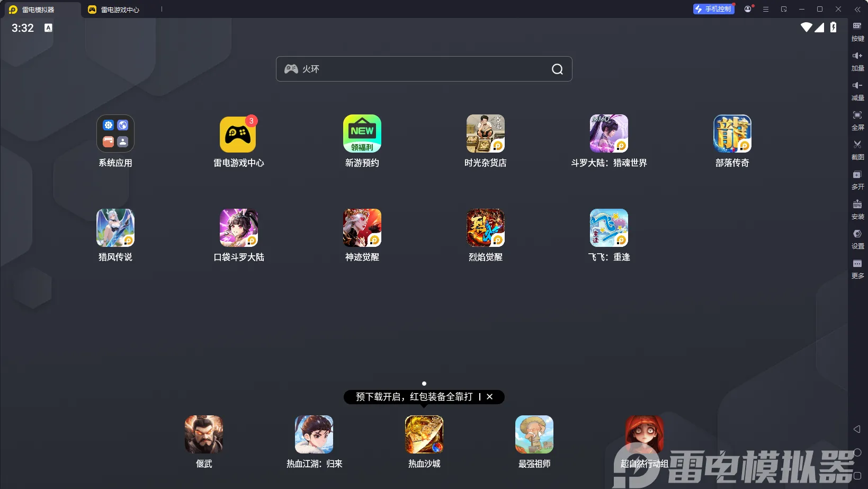Take a screenshot with the 截图 tool

coord(857,150)
